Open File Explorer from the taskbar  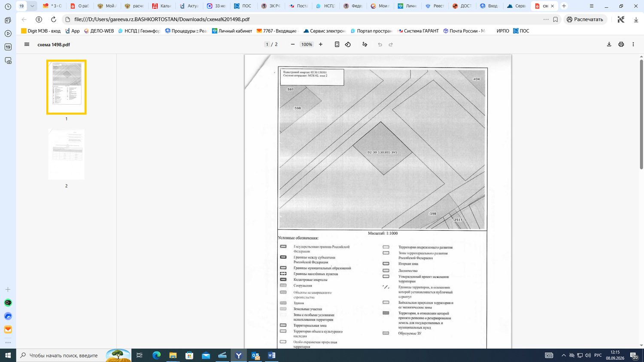coord(173,355)
